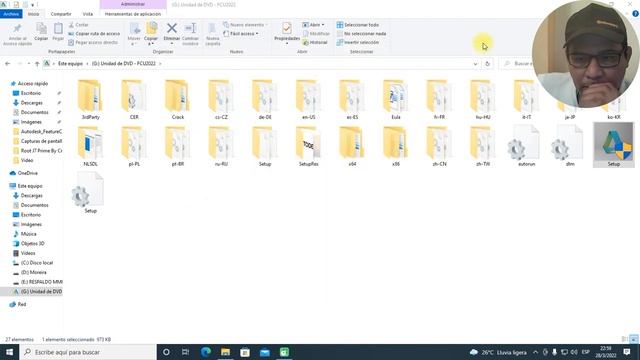Select the x64 folder
This screenshot has height=360, width=640.
coord(352,146)
